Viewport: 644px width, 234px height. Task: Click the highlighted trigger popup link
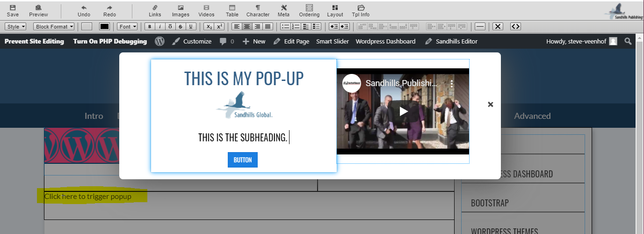pyautogui.click(x=88, y=196)
